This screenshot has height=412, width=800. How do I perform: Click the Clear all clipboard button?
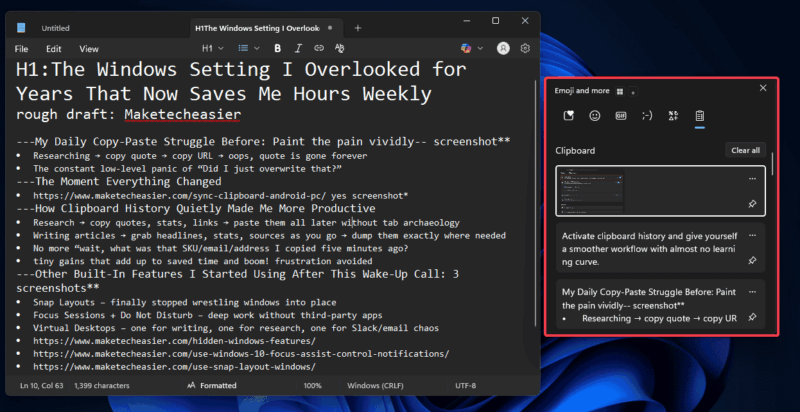(745, 150)
